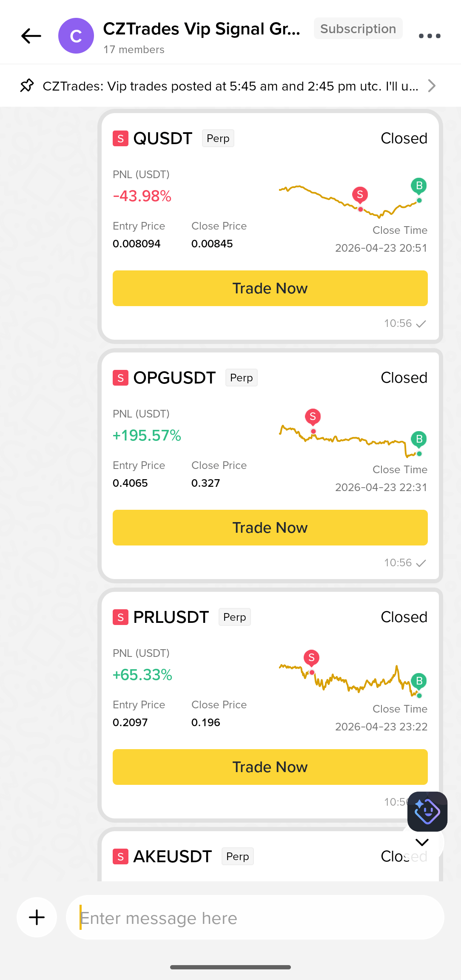Open the AI assistant floating icon
The width and height of the screenshot is (461, 980).
point(427,811)
